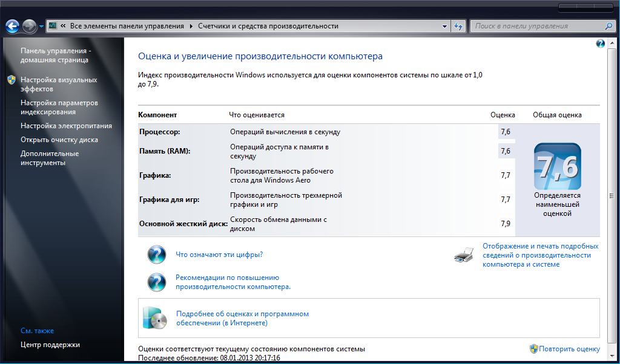Open the address bar history dropdown
620x364 pixels.
click(444, 27)
